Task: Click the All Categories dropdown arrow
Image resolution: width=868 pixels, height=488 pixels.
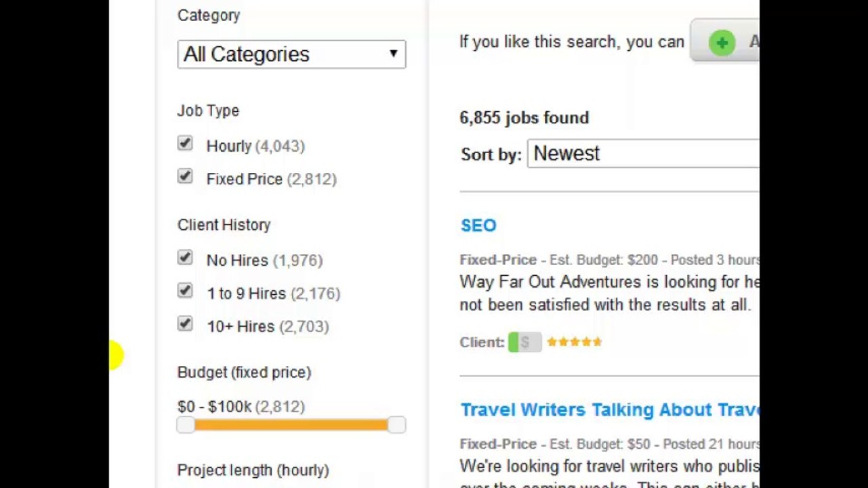Action: [393, 54]
